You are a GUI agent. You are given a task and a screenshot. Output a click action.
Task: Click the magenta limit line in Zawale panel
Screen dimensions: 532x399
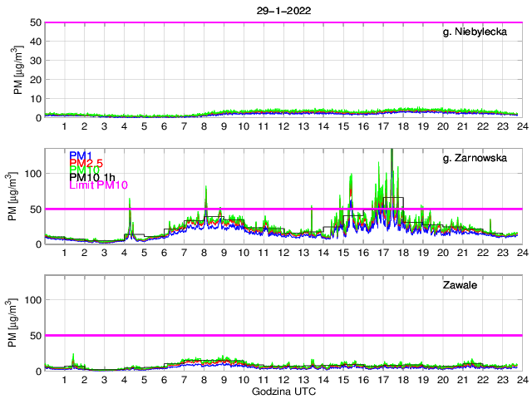pyautogui.click(x=283, y=335)
